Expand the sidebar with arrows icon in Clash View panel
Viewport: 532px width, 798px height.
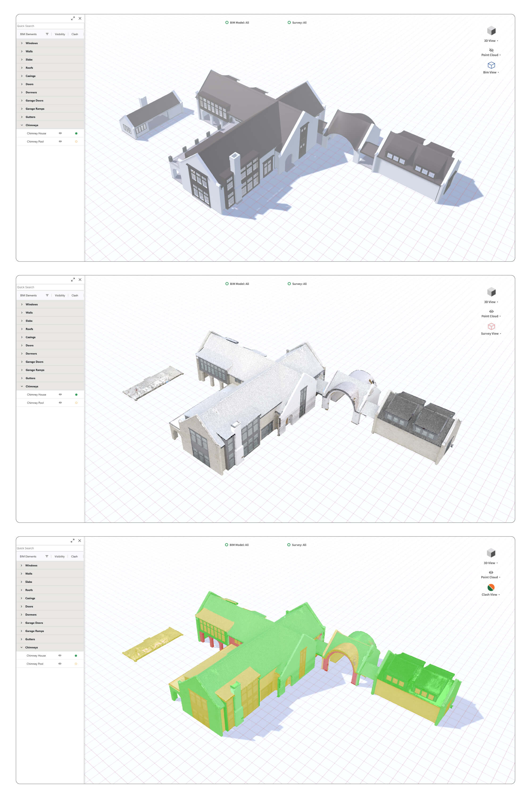(x=73, y=541)
